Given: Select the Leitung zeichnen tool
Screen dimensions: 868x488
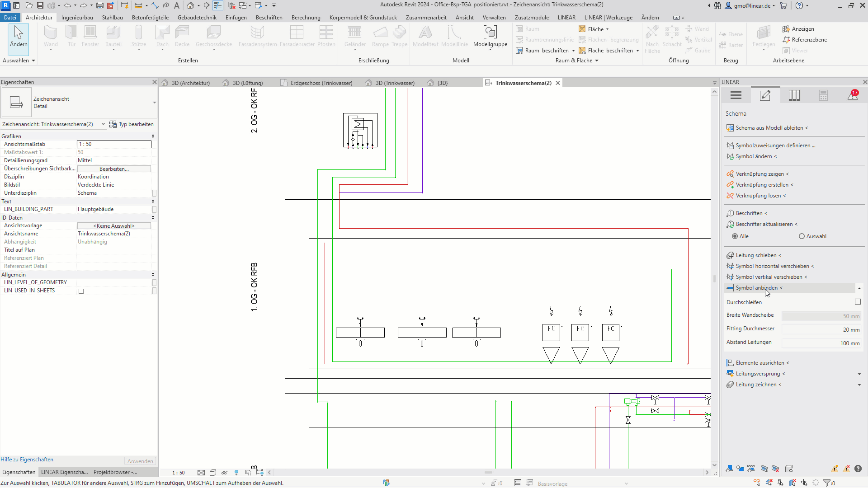Looking at the screenshot, I should (756, 385).
